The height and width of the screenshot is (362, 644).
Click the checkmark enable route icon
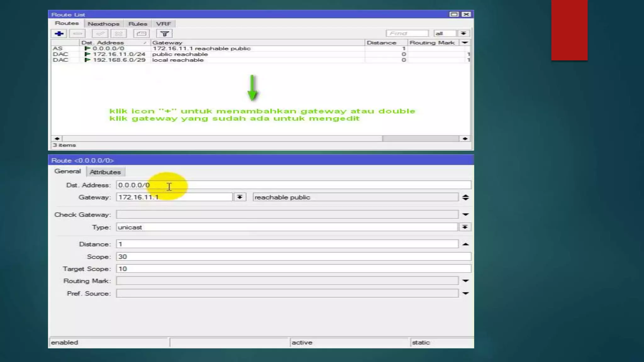100,34
